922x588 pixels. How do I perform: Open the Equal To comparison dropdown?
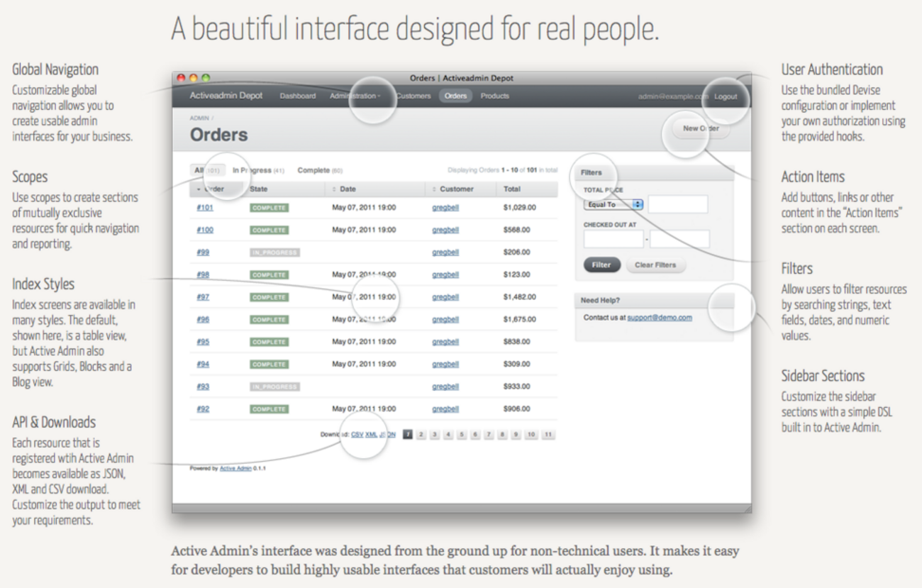(613, 204)
